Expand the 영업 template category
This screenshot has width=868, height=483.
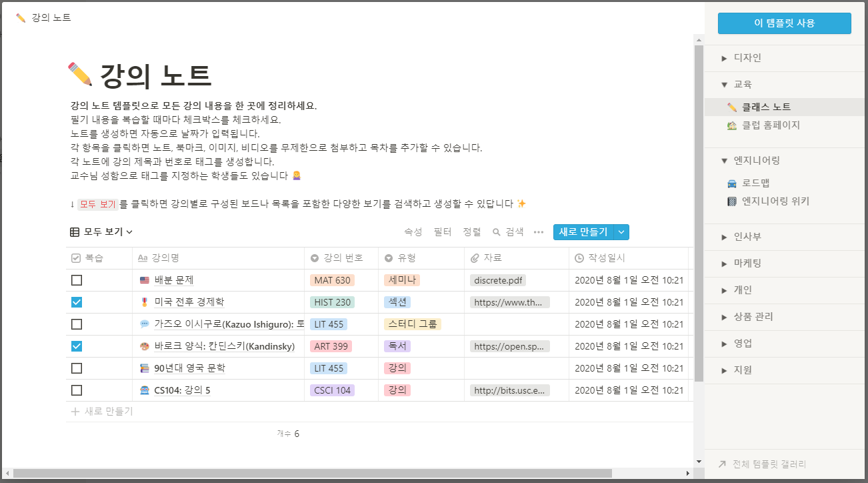[724, 344]
